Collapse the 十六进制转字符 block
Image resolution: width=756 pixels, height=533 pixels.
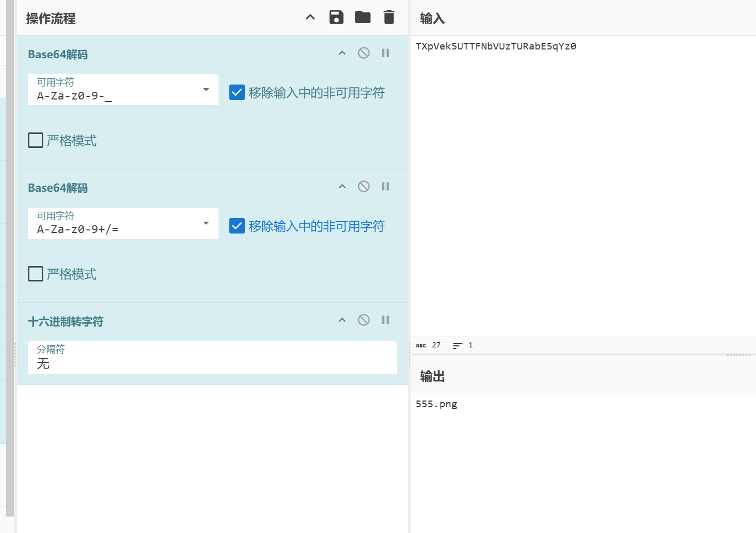point(342,320)
